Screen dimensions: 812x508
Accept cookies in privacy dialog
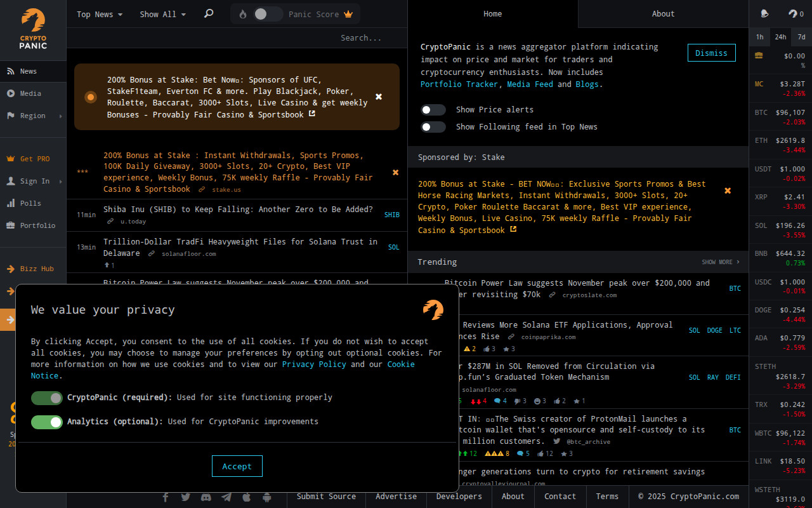pyautogui.click(x=237, y=466)
